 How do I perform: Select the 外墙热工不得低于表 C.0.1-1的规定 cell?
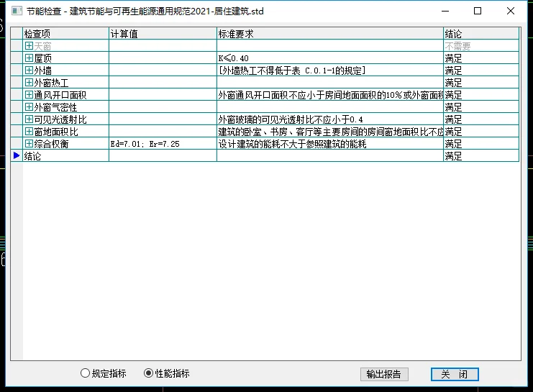click(x=330, y=70)
